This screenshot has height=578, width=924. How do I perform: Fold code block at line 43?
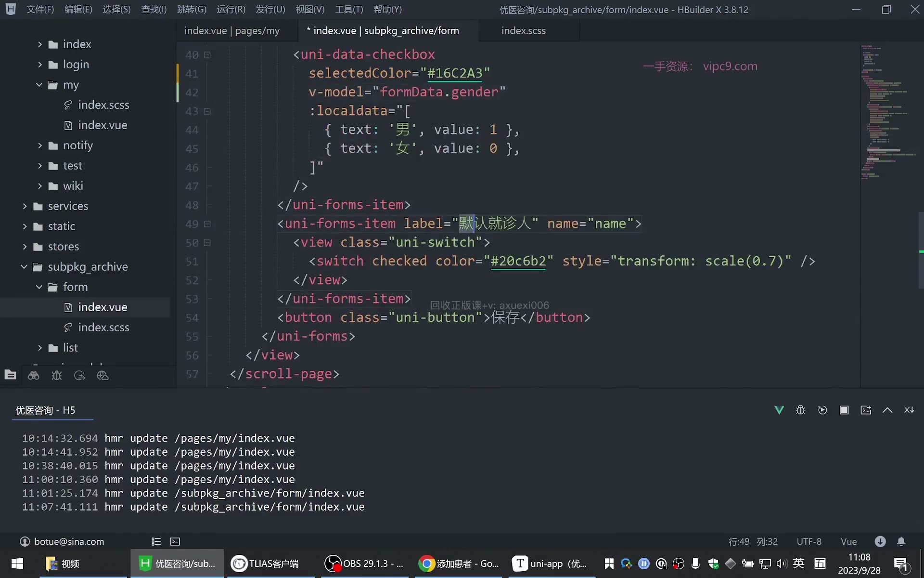pos(207,111)
